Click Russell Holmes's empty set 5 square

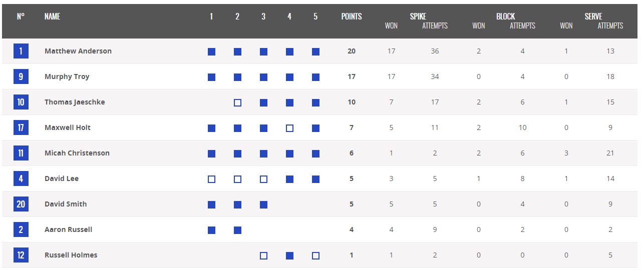point(315,255)
